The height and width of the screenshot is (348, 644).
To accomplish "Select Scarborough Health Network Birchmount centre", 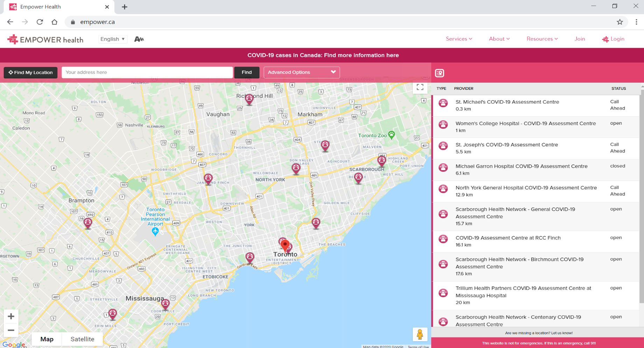I will coord(537,267).
